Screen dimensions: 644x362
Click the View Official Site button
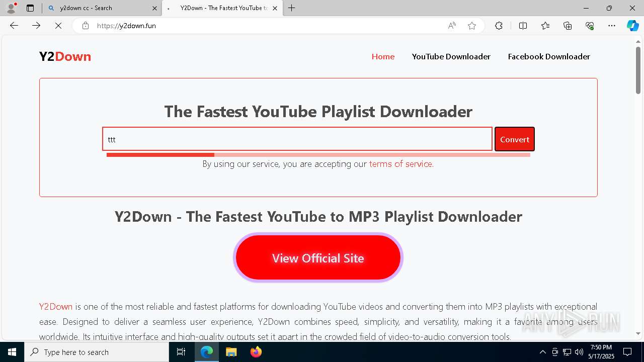[318, 257]
